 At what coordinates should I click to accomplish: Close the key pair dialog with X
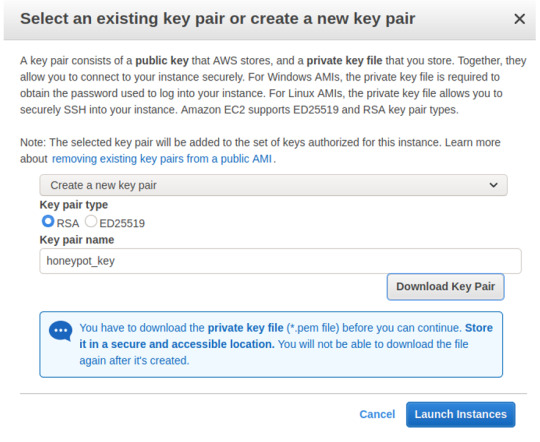tap(519, 19)
